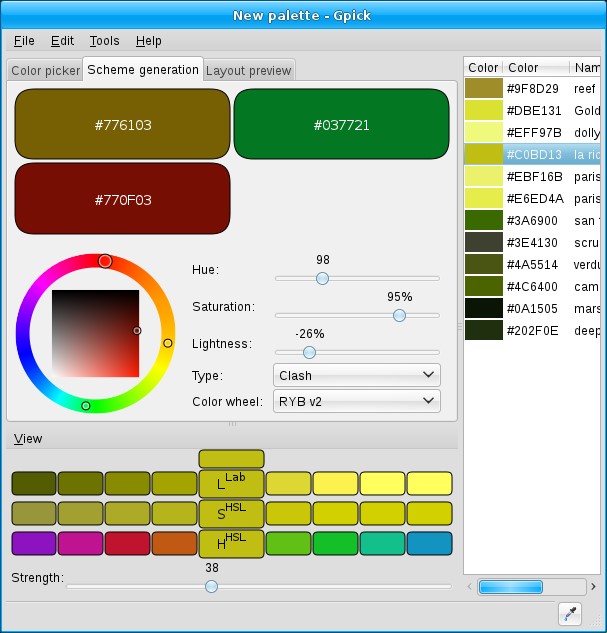Screen dimensions: 607x633
Task: Switch to the Color picker tab
Action: (x=45, y=71)
